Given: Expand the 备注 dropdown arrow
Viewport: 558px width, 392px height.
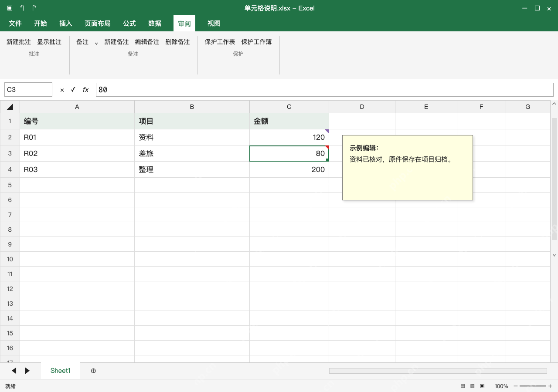Looking at the screenshot, I should tap(96, 43).
